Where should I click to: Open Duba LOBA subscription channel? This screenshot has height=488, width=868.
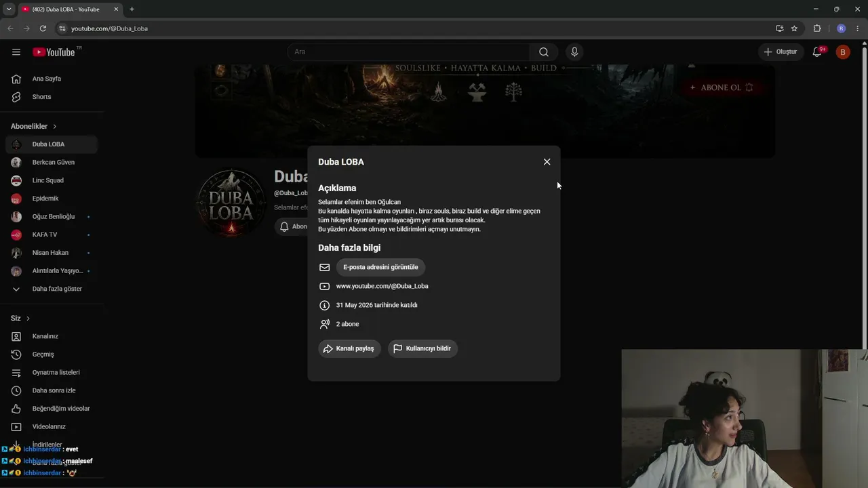point(52,144)
